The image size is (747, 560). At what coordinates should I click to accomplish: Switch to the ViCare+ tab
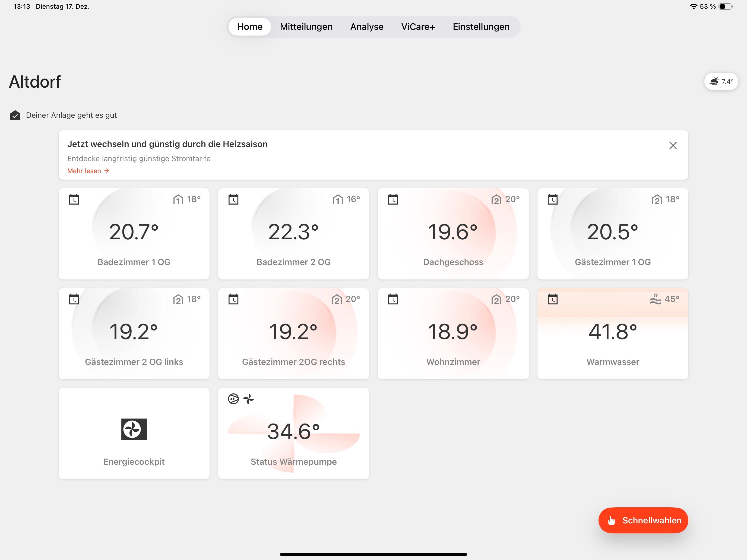(418, 26)
